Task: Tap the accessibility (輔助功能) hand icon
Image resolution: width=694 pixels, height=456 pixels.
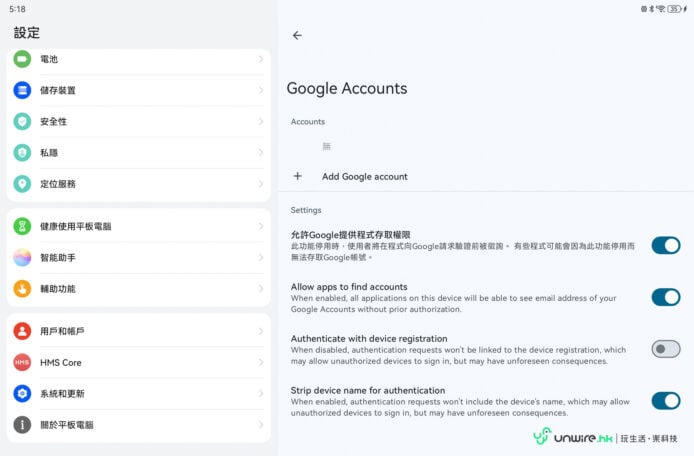Action: 22,289
